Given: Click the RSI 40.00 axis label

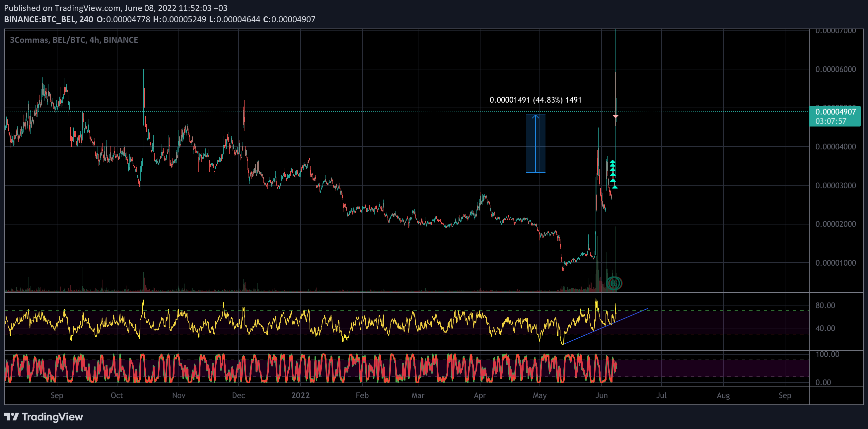Looking at the screenshot, I should pyautogui.click(x=825, y=328).
